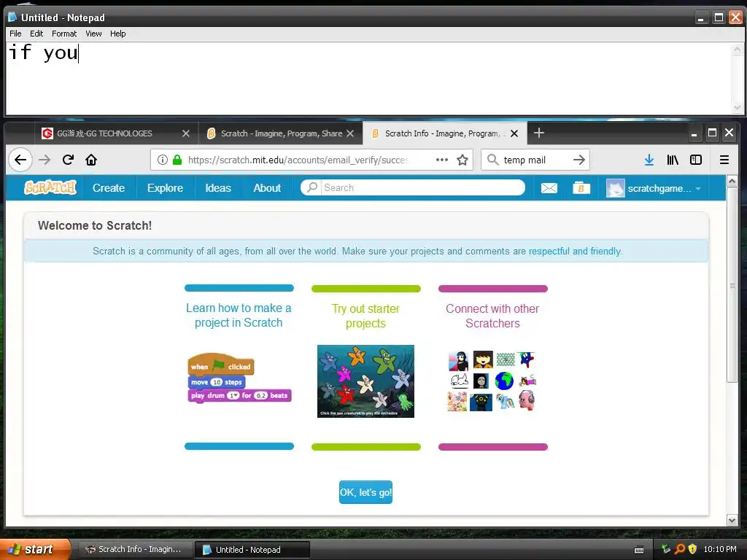Open My Stuff folder icon
This screenshot has width=747, height=560.
pyautogui.click(x=581, y=187)
